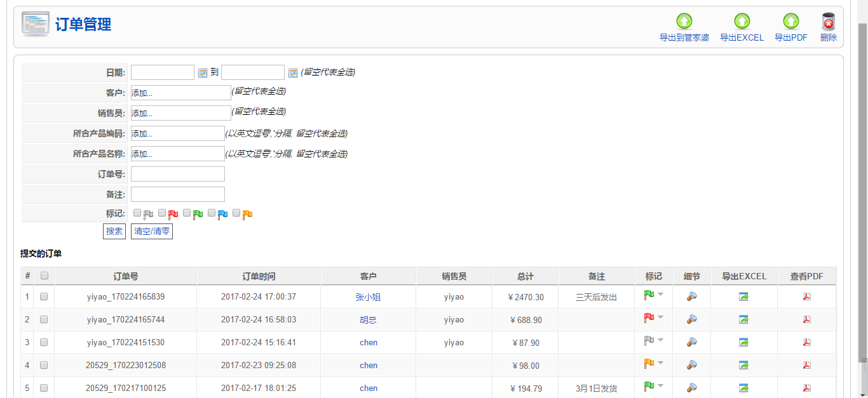Click the 删除 trash icon
Image resolution: width=868 pixels, height=398 pixels.
[828, 22]
